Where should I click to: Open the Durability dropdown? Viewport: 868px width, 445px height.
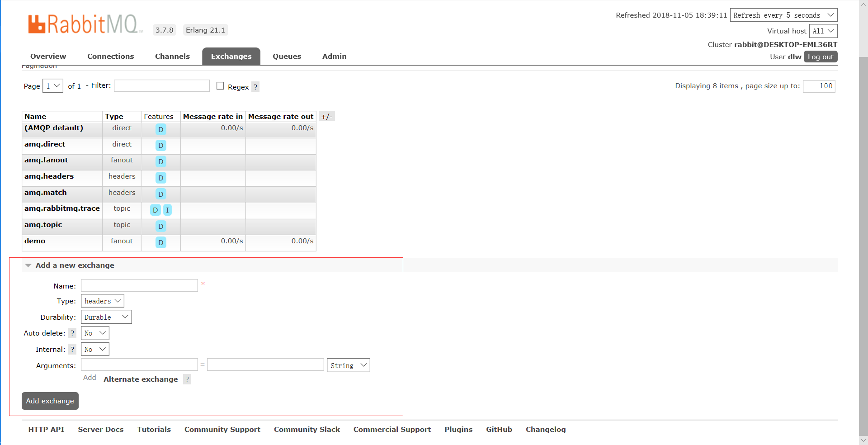click(x=106, y=317)
